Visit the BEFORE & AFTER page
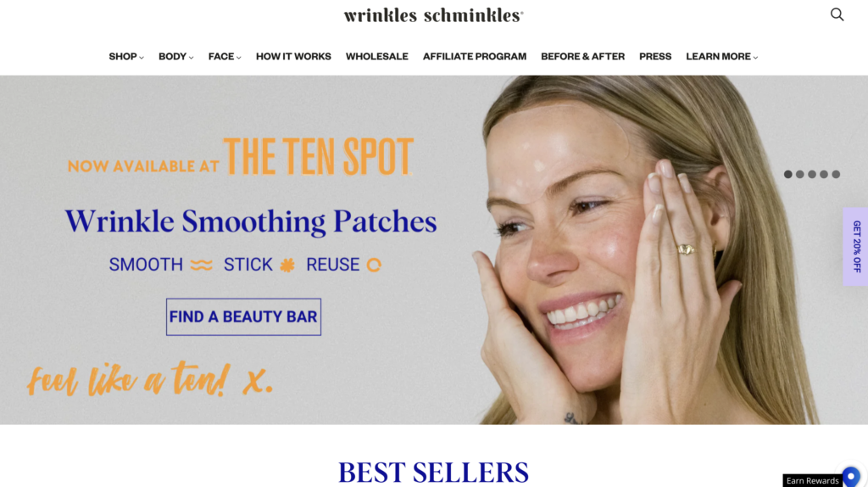 [583, 57]
